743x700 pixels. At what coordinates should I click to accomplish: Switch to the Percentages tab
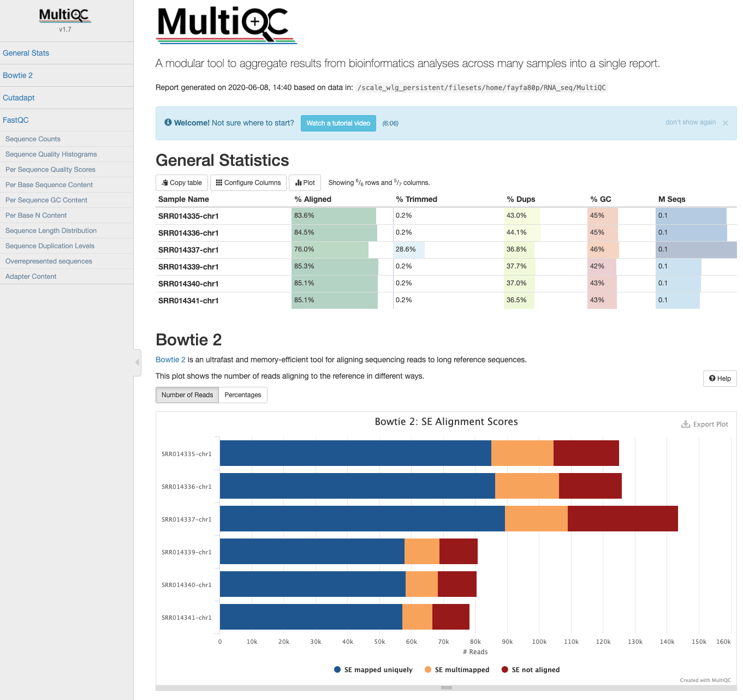point(243,395)
